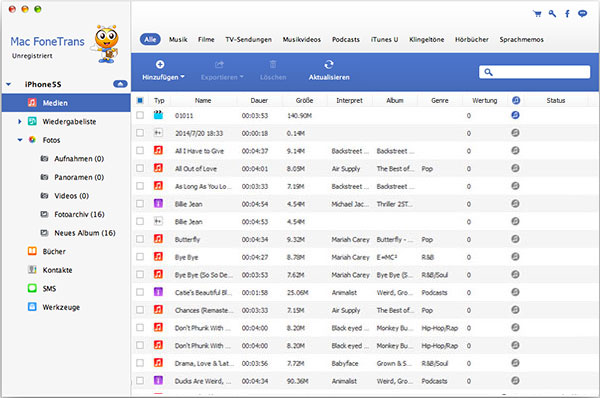Open SMS in the sidebar
The width and height of the screenshot is (600, 398).
point(49,289)
